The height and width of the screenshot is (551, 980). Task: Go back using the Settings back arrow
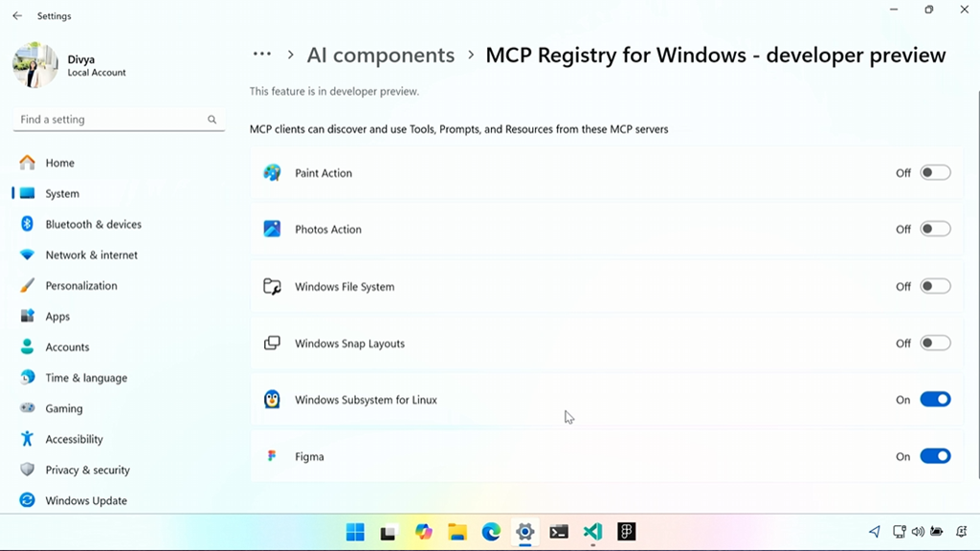pos(17,15)
